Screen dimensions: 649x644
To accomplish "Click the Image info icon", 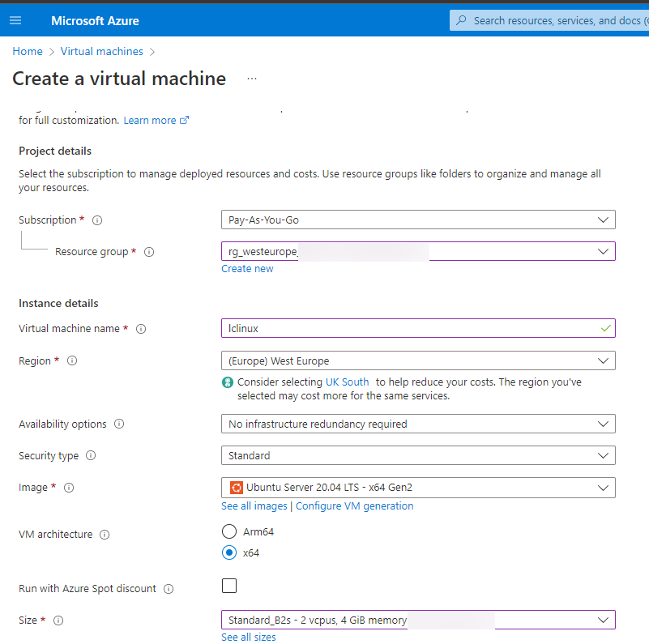I will pos(69,488).
